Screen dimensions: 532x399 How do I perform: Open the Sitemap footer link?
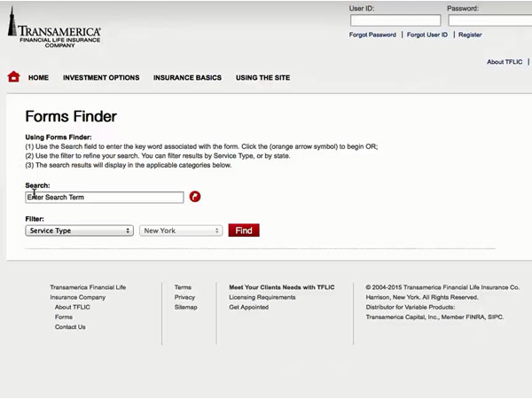[x=185, y=307]
